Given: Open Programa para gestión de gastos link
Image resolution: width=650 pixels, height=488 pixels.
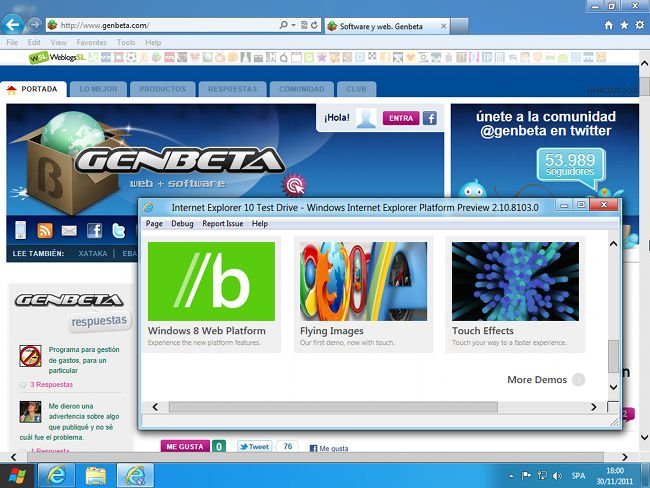Looking at the screenshot, I should click(x=84, y=360).
